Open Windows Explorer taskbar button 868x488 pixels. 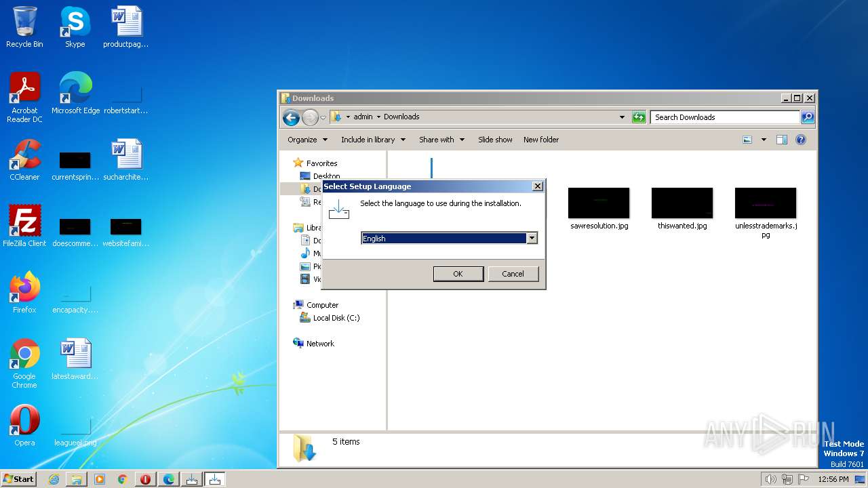(x=77, y=479)
